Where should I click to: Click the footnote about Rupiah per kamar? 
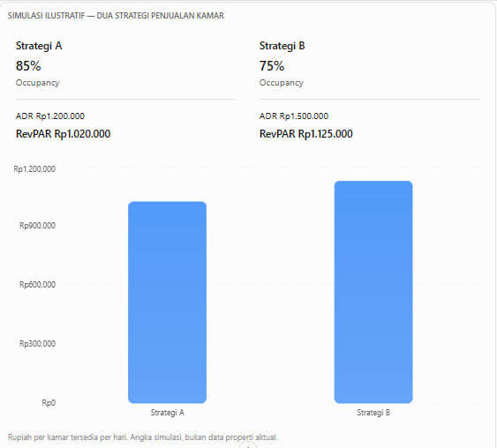[143, 437]
